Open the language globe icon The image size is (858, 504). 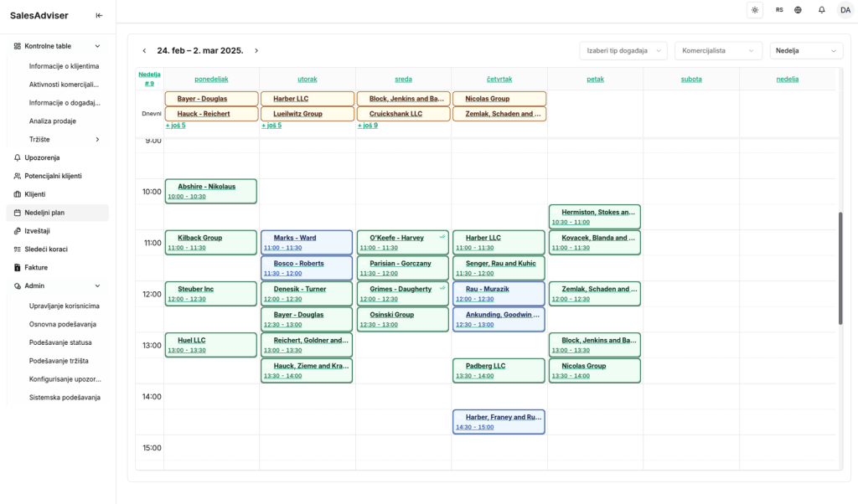(798, 10)
